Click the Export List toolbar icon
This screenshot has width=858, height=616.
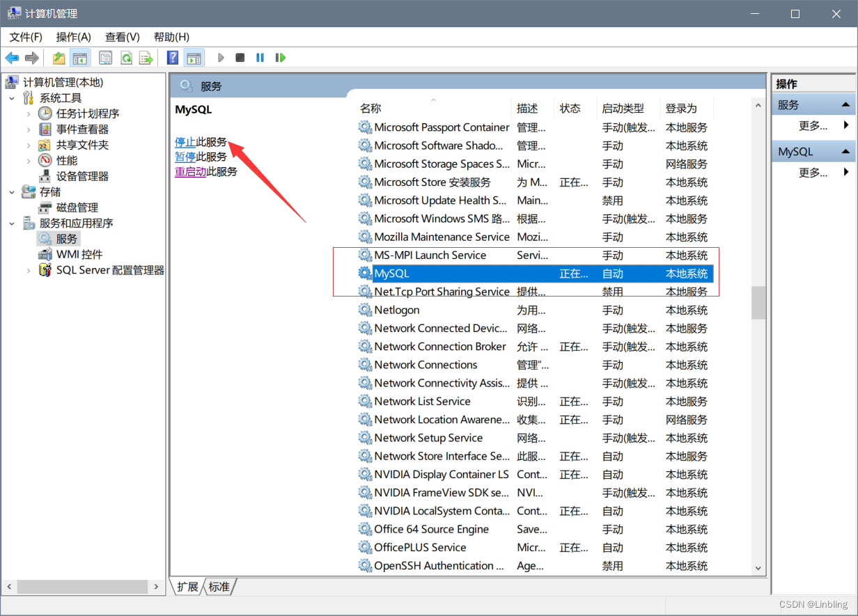coord(146,58)
